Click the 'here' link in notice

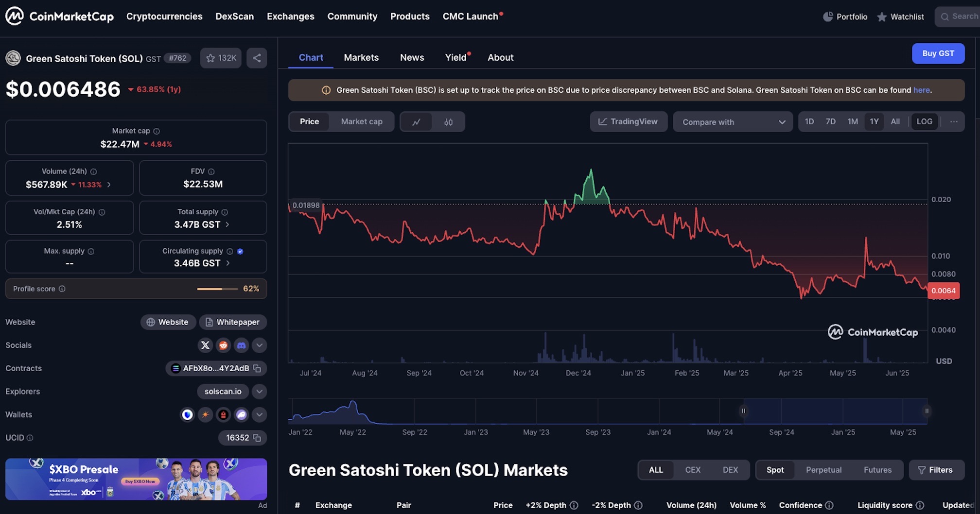pyautogui.click(x=921, y=90)
